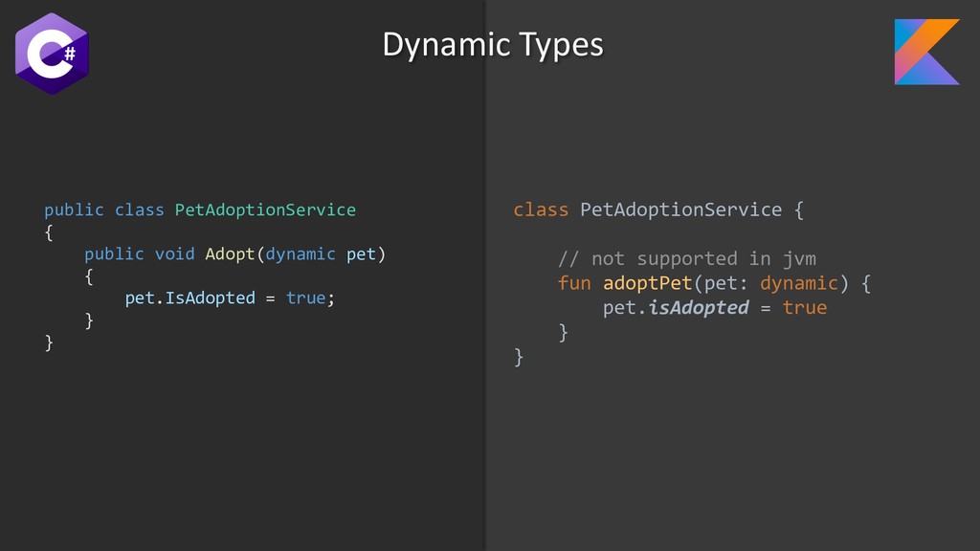Click 'pet.IsAdopted = true;' C# statement

click(x=230, y=298)
